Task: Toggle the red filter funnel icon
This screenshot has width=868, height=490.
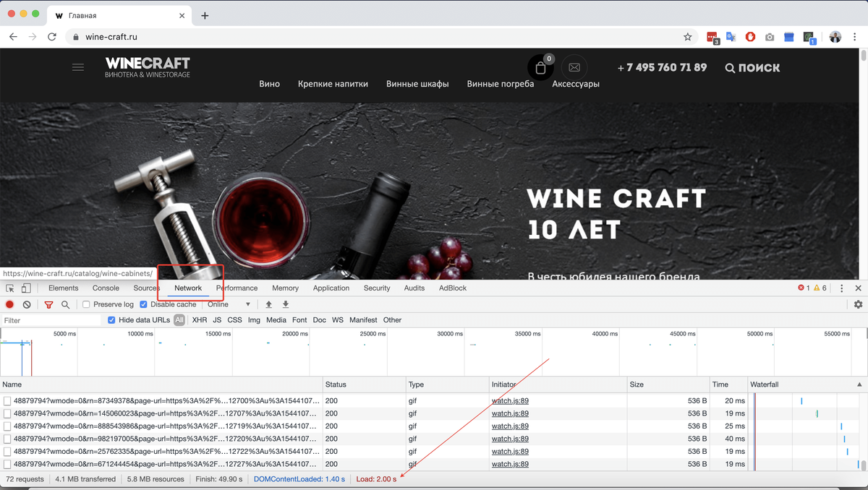Action: coord(48,304)
